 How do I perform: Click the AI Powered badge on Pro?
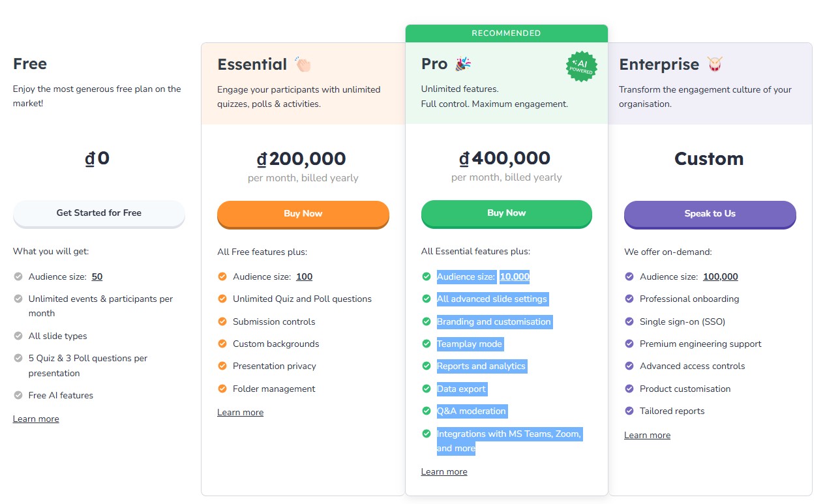pos(581,67)
